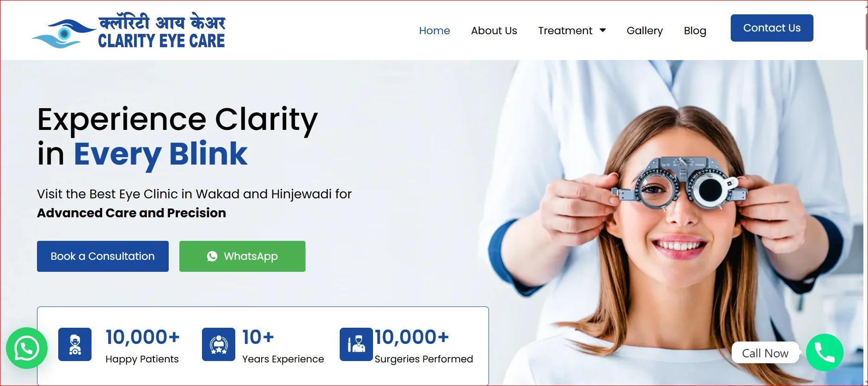Open the About Us page

pyautogui.click(x=494, y=31)
